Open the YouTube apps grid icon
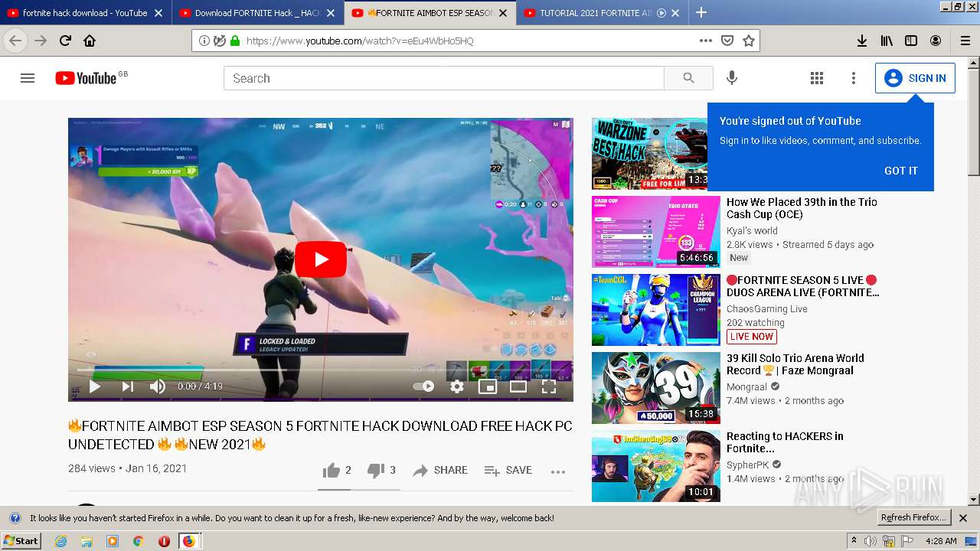Image resolution: width=980 pixels, height=551 pixels. tap(817, 78)
